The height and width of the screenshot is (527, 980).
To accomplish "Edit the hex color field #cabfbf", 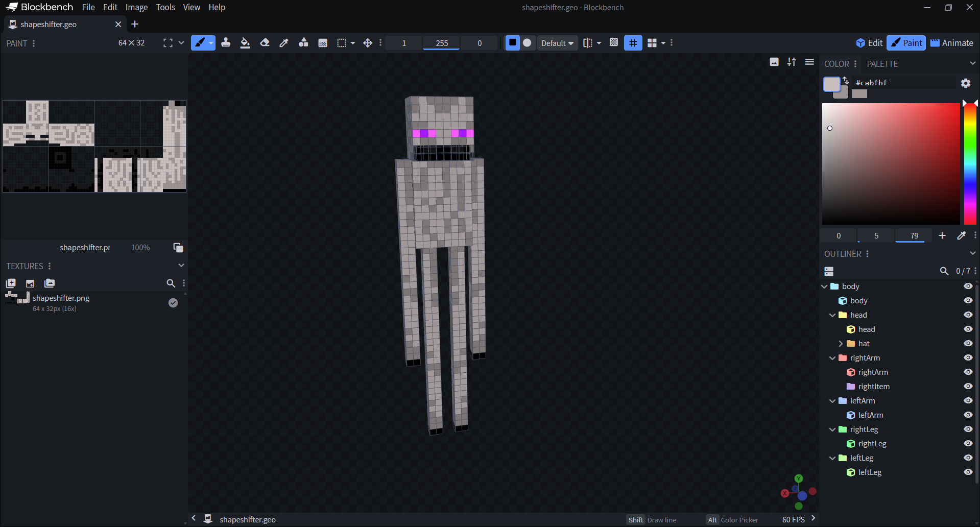I will [904, 83].
